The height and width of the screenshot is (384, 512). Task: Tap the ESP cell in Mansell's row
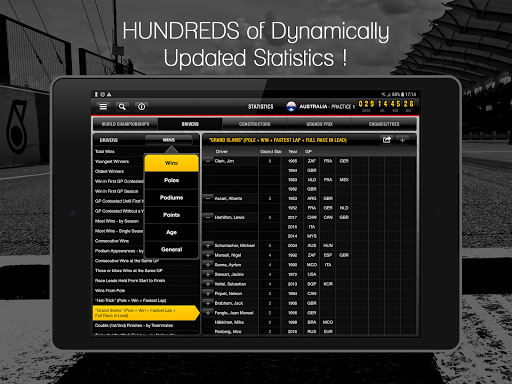(x=328, y=255)
